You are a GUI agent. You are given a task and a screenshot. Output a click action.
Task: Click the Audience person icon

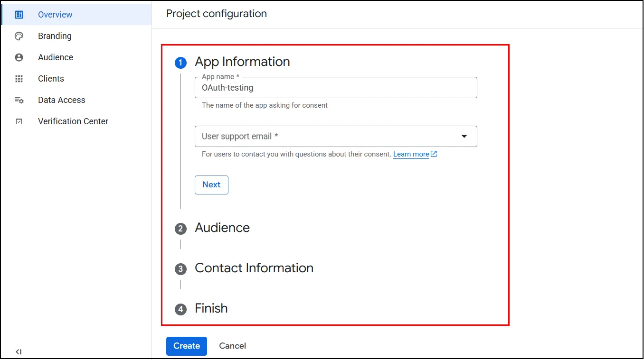[19, 57]
